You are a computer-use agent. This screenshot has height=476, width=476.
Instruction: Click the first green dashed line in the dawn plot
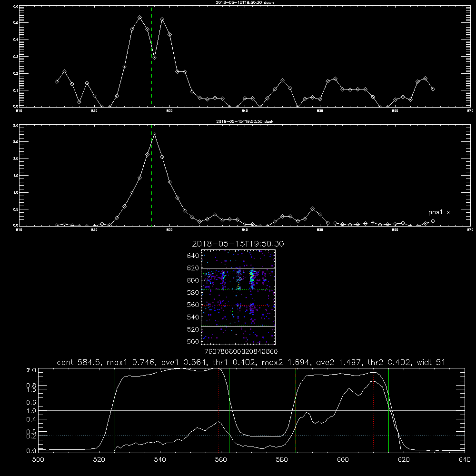point(151,56)
